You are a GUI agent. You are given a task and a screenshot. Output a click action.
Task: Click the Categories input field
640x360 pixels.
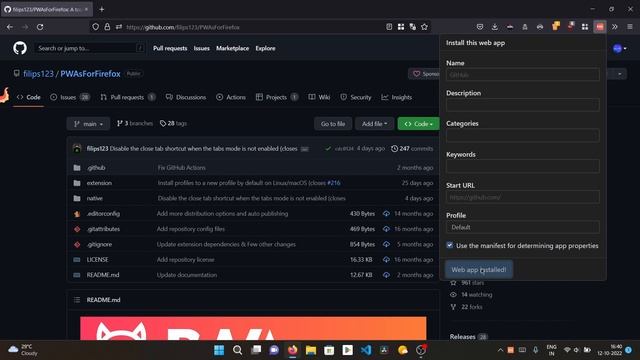(x=522, y=135)
